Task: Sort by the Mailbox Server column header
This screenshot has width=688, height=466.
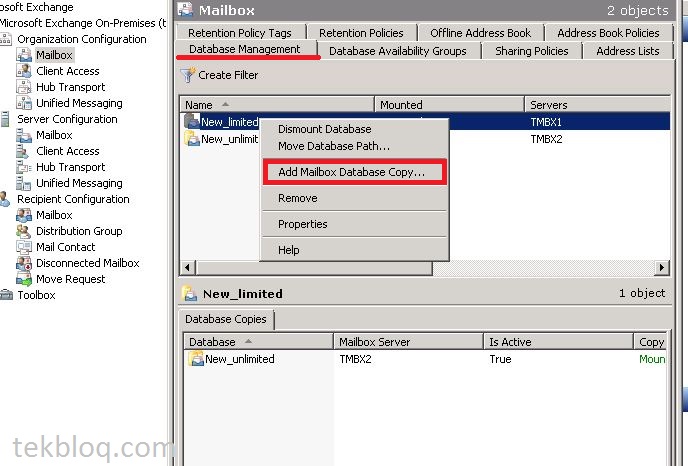Action: tap(408, 342)
